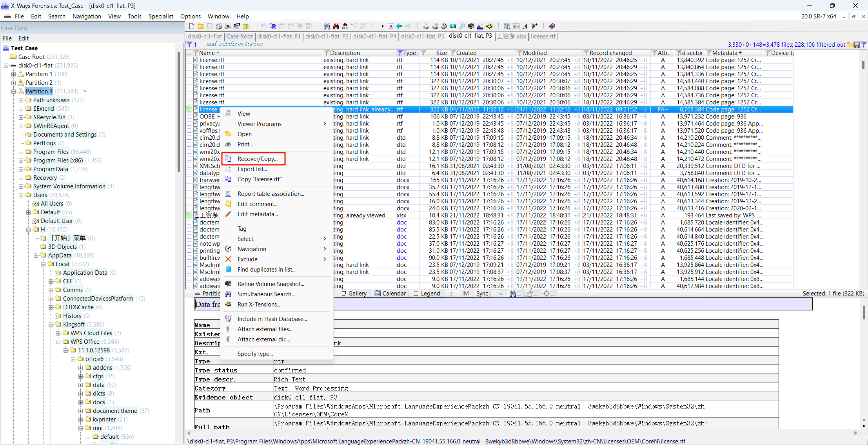
Task: Collapse the AppData folder node
Action: (x=36, y=255)
